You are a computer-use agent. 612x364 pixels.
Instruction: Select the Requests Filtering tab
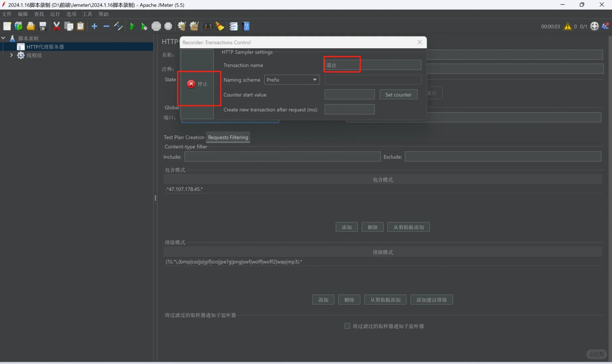point(228,137)
